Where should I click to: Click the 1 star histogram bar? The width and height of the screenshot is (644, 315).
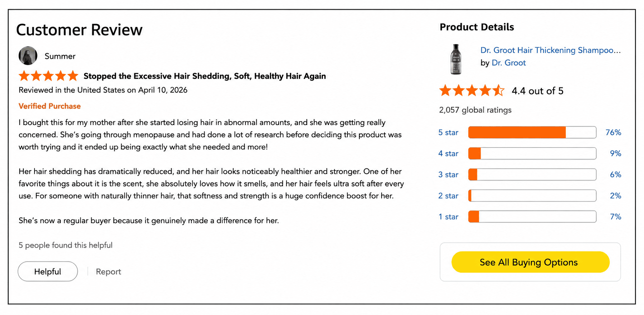coord(532,217)
